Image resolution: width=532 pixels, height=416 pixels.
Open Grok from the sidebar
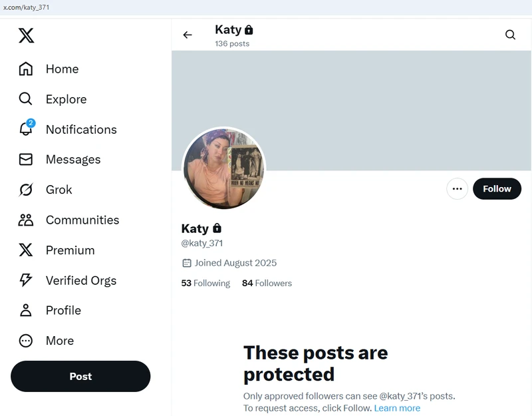[x=25, y=189]
